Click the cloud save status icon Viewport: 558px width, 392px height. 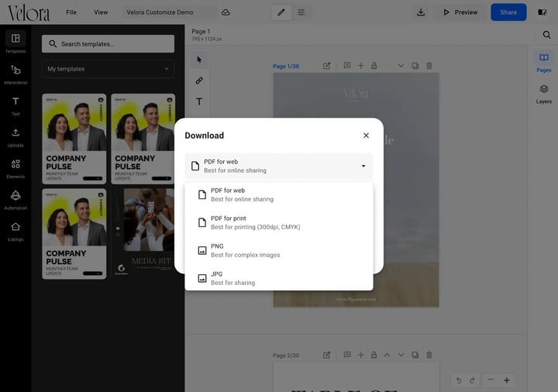coord(226,12)
